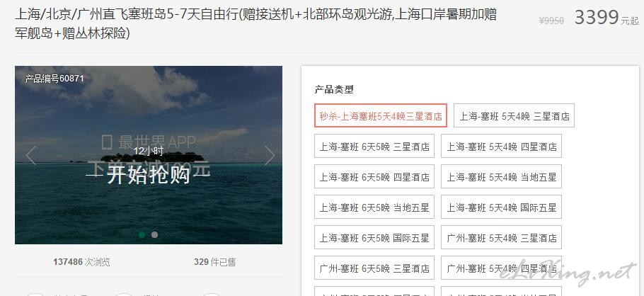Click the previous image arrow on carousel
The height and width of the screenshot is (296, 644).
[x=31, y=156]
